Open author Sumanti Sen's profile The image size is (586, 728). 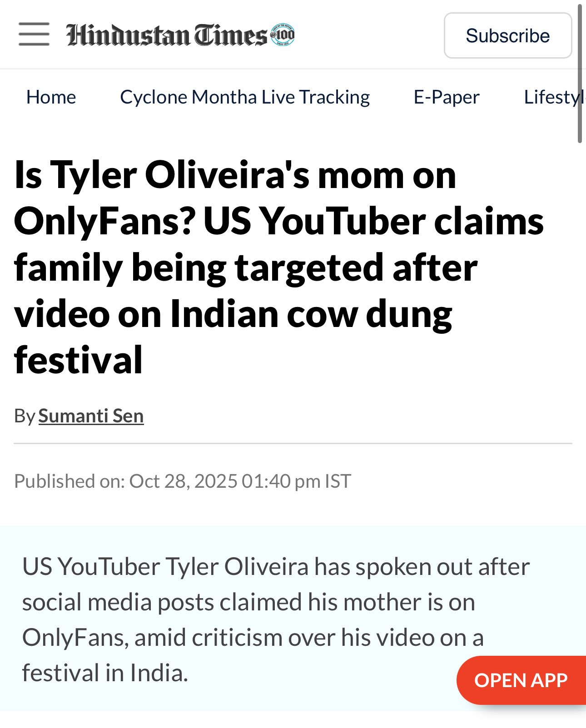point(91,416)
